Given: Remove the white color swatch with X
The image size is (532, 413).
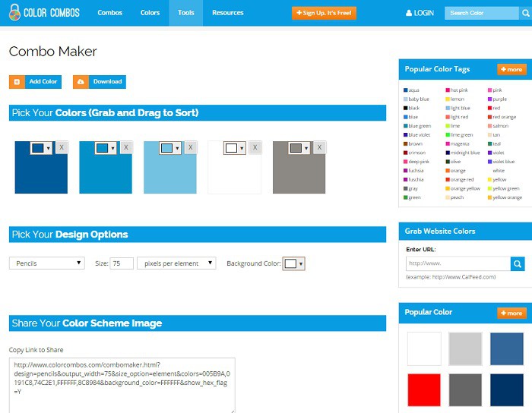Looking at the screenshot, I should coord(255,147).
